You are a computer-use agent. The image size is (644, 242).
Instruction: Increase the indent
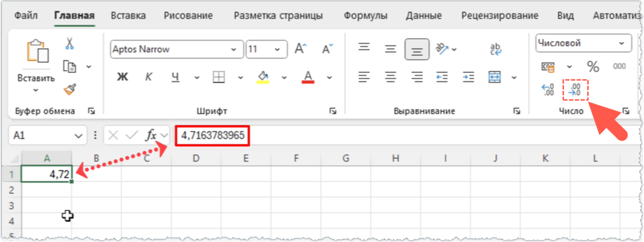click(468, 77)
